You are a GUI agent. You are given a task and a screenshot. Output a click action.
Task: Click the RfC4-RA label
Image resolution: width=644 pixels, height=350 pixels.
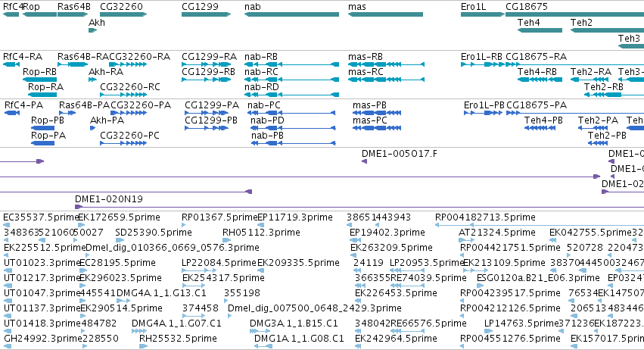[23, 57]
